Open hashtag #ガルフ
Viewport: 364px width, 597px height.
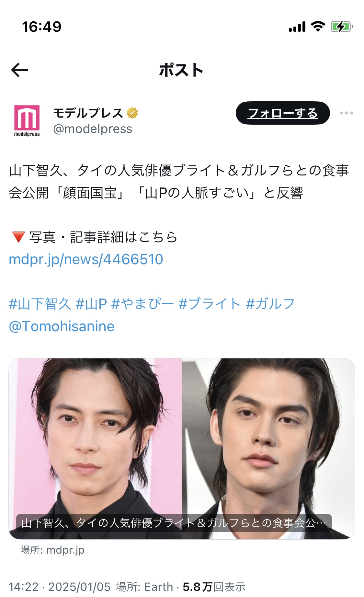click(x=270, y=304)
